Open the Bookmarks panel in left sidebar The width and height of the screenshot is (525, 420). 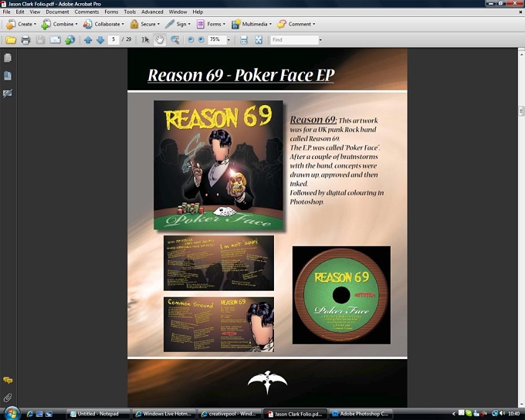8,76
